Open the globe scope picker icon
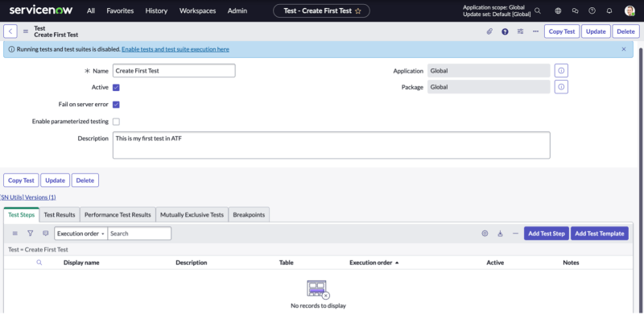 pos(558,11)
